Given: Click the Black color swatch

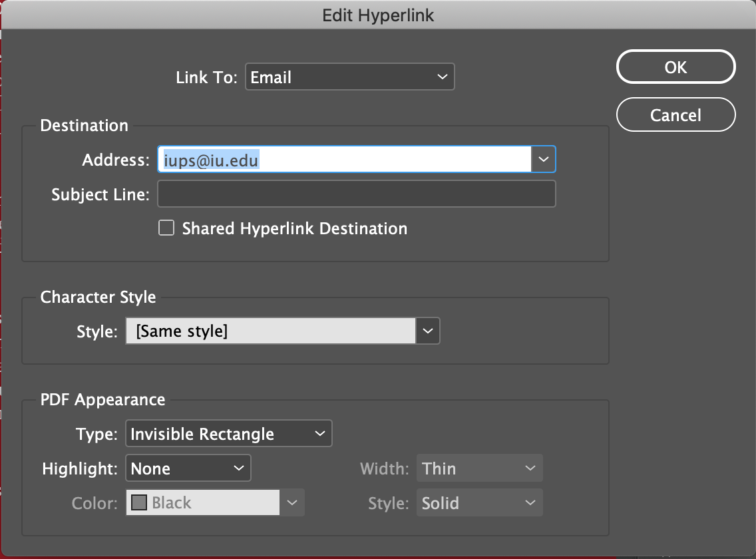Looking at the screenshot, I should click(140, 502).
